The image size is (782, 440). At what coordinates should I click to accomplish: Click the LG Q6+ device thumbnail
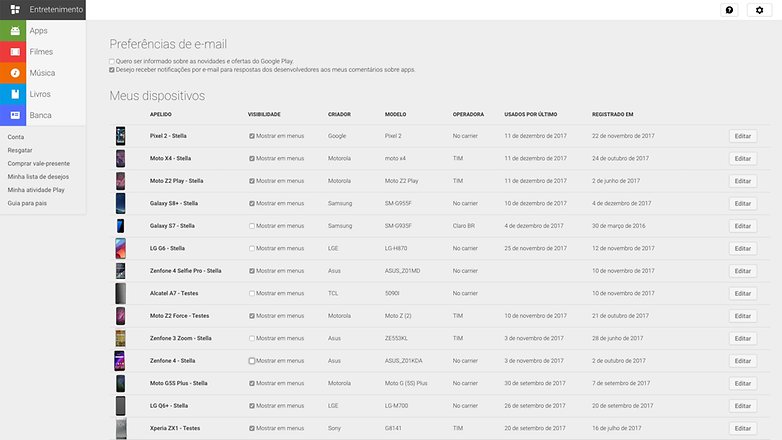click(120, 406)
